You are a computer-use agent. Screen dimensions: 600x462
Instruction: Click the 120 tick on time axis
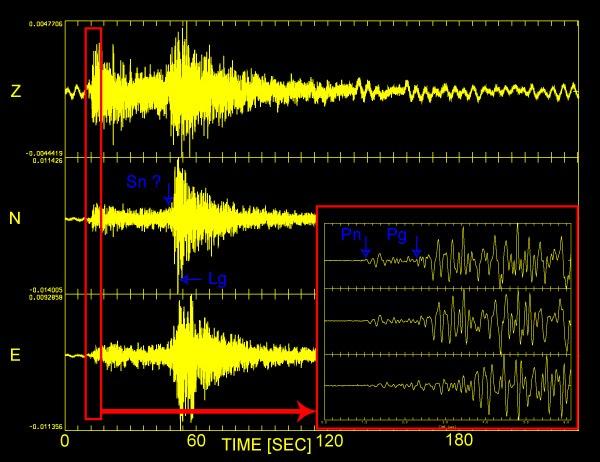(324, 440)
